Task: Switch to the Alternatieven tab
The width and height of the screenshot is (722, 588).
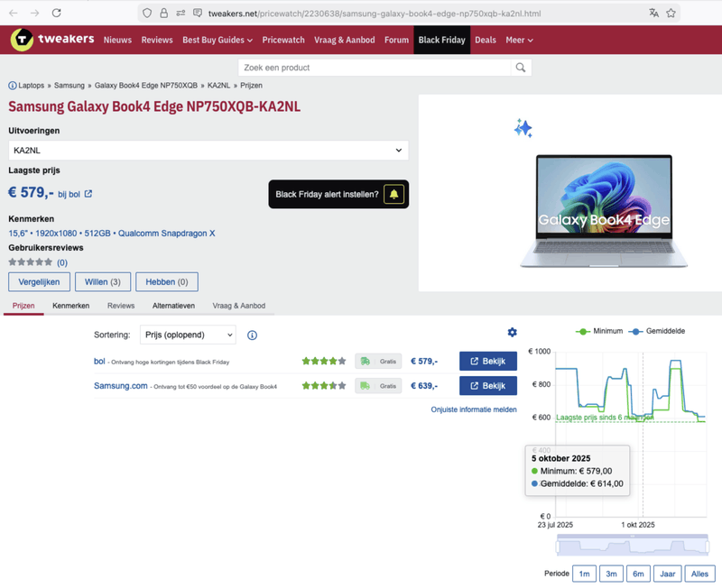Action: pos(173,306)
